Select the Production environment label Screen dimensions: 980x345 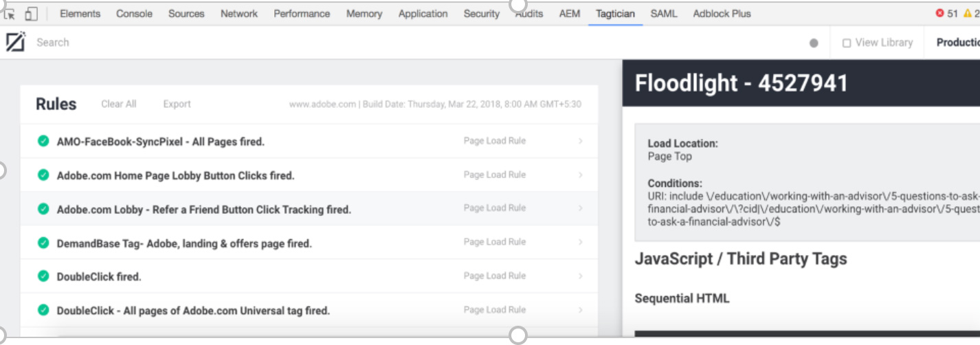click(x=958, y=43)
